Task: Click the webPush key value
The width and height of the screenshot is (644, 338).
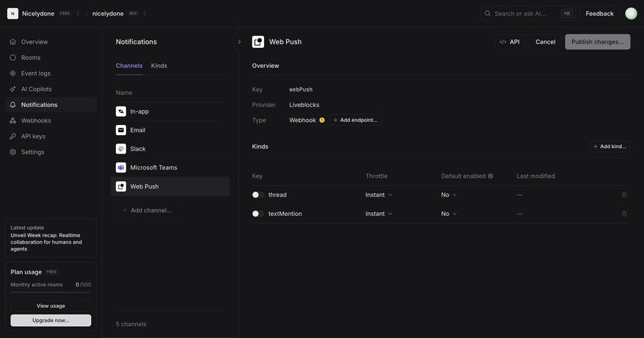Action: point(301,89)
